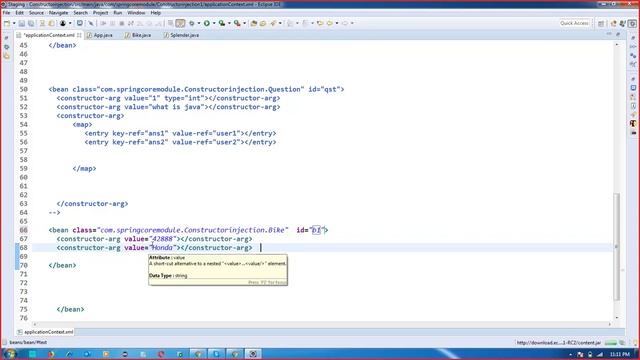
Task: Click into the Quick Access field
Action: [x=574, y=23]
